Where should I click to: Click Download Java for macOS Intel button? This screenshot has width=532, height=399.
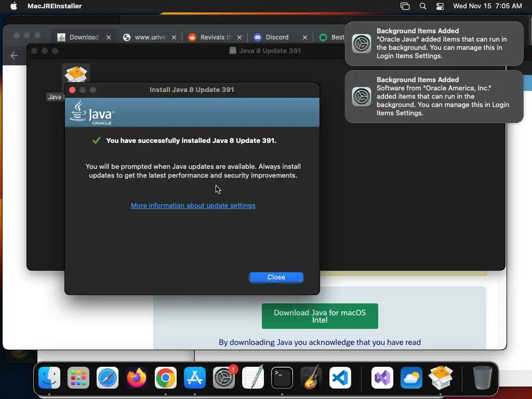pos(320,316)
